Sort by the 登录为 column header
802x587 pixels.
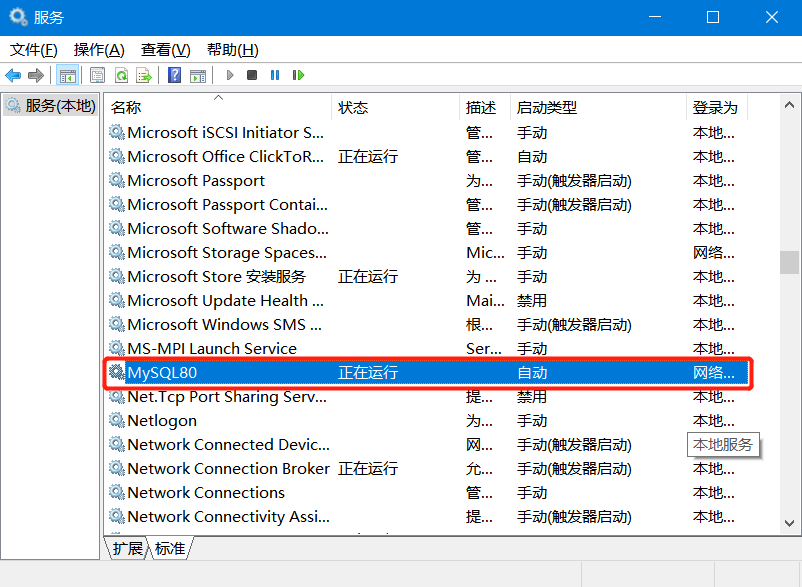pyautogui.click(x=717, y=107)
